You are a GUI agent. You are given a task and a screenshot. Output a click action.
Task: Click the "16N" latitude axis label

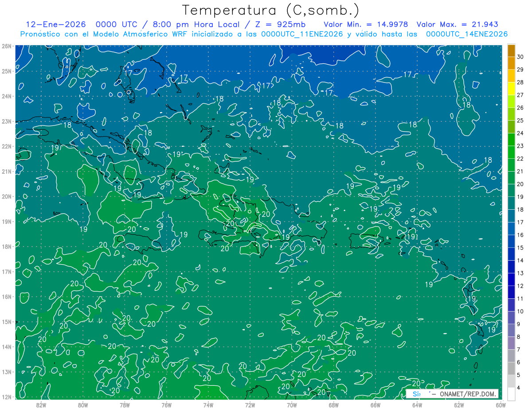coord(6,297)
